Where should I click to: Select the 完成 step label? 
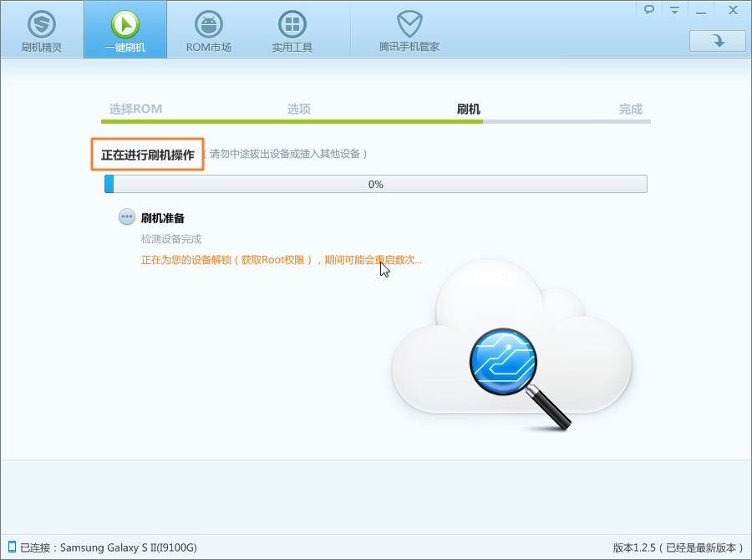pos(630,109)
